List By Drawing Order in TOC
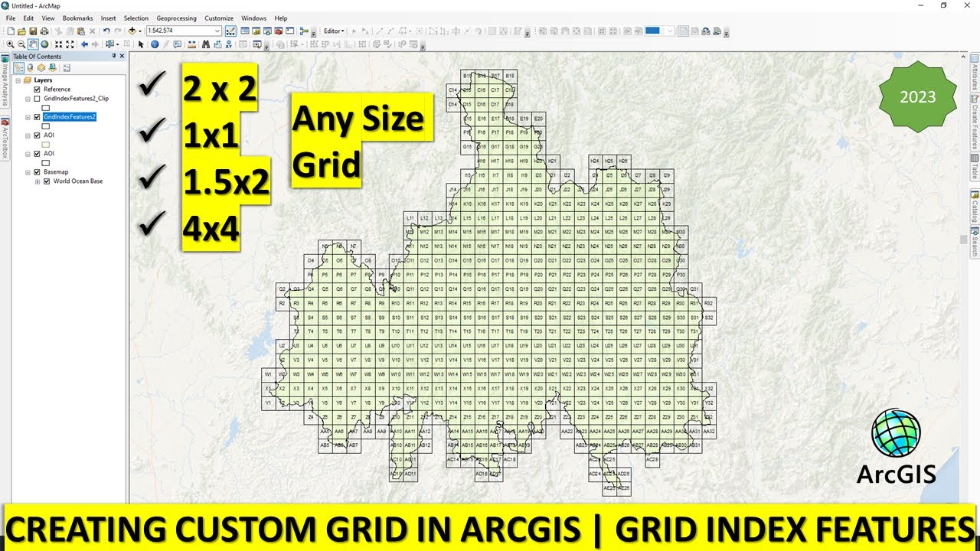The width and height of the screenshot is (980, 551). click(19, 68)
